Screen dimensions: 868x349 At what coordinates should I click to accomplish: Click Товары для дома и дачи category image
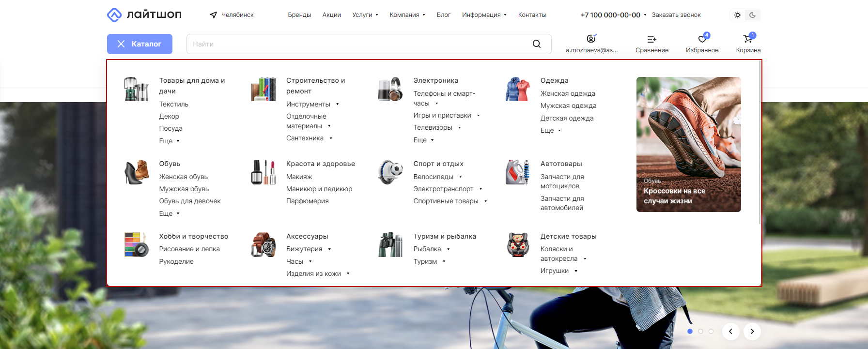pyautogui.click(x=136, y=89)
